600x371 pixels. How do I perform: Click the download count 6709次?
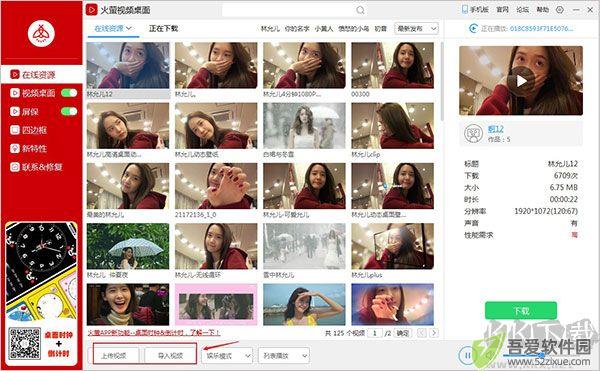[566, 176]
